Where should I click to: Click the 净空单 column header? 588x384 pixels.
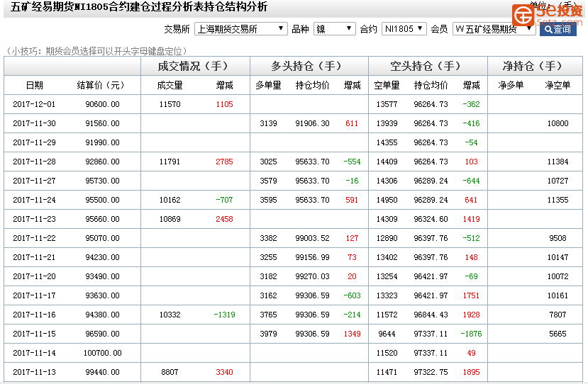(x=558, y=86)
